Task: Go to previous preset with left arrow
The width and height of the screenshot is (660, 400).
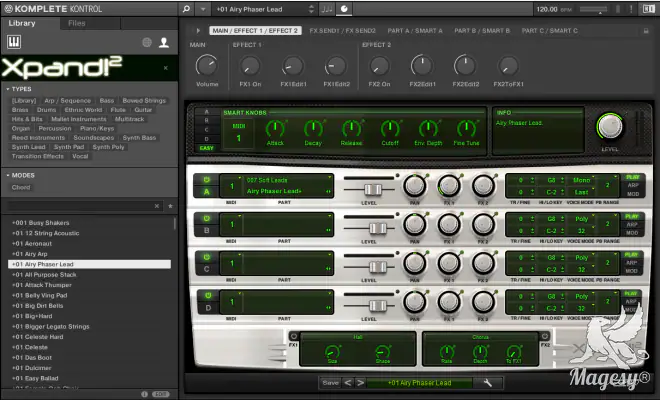Action: (x=348, y=383)
